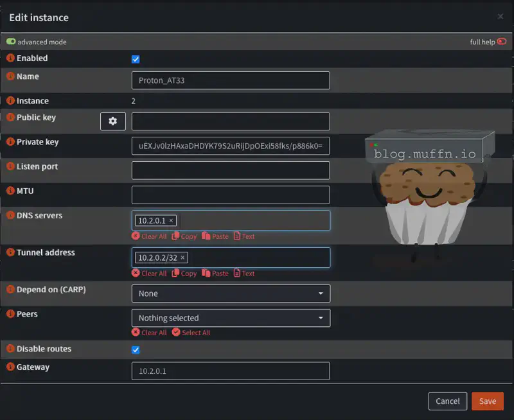
Task: Click the info icon next to Listen port
Action: (x=10, y=166)
